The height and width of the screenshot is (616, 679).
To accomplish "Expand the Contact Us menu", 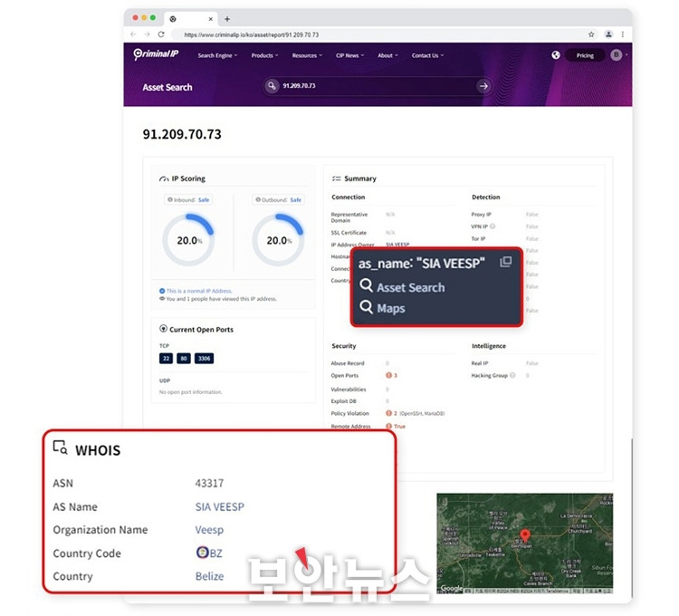I will tap(427, 55).
